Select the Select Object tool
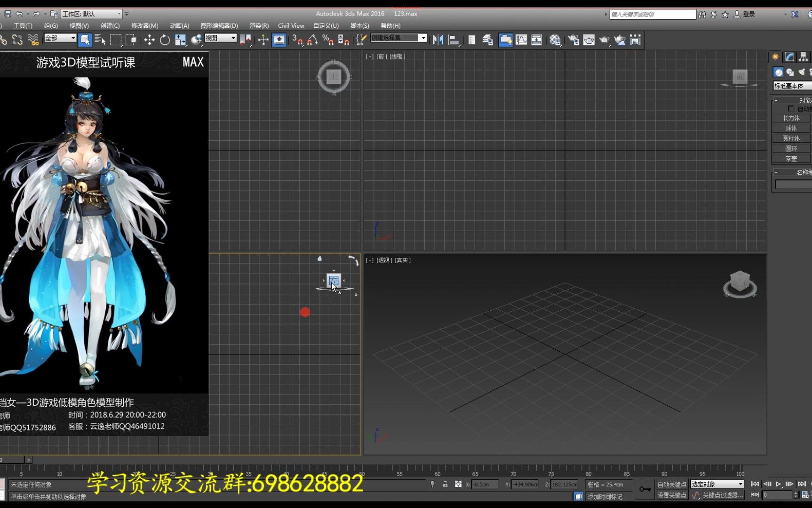Screen dimensions: 812x508 tap(85, 40)
